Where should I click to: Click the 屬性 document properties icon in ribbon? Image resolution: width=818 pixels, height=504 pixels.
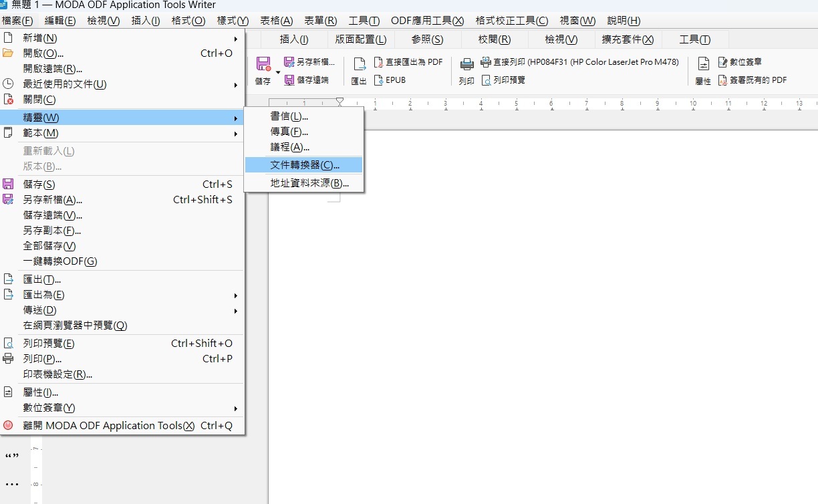pyautogui.click(x=703, y=64)
